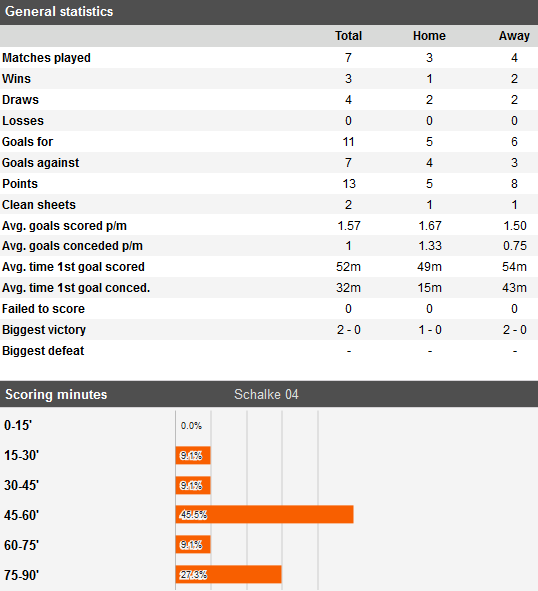Click the 27.3% bar for 75-90'
Viewport: 538px width, 591px height.
click(229, 574)
